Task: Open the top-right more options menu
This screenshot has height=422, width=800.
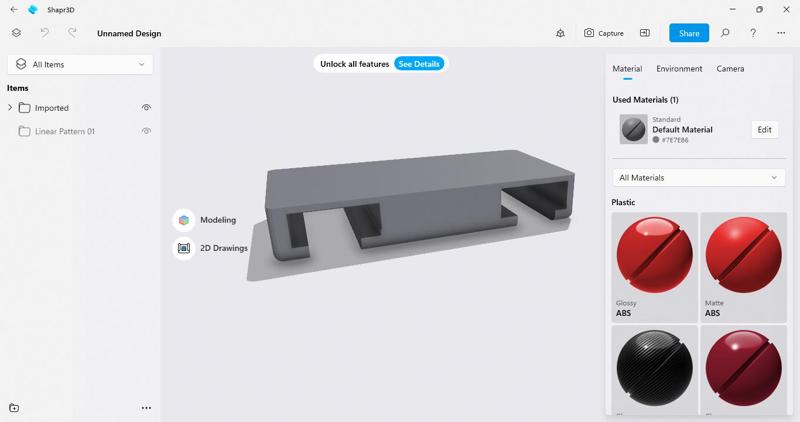Action: [781, 33]
